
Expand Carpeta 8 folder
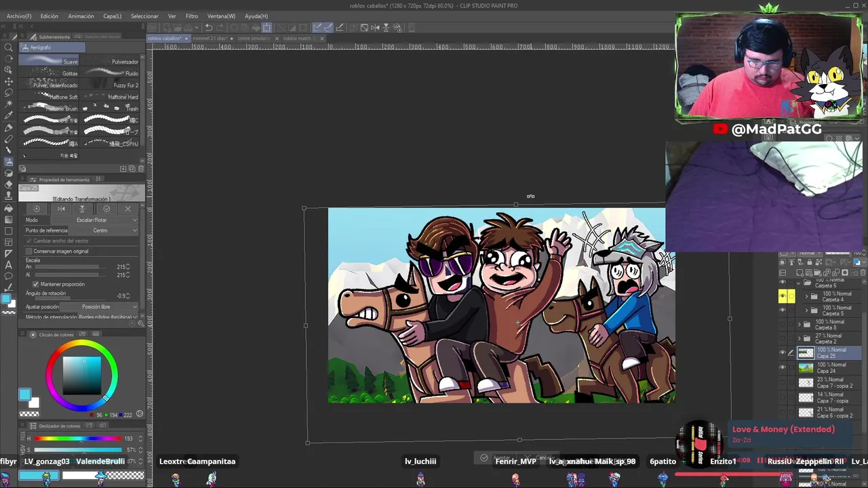799,325
